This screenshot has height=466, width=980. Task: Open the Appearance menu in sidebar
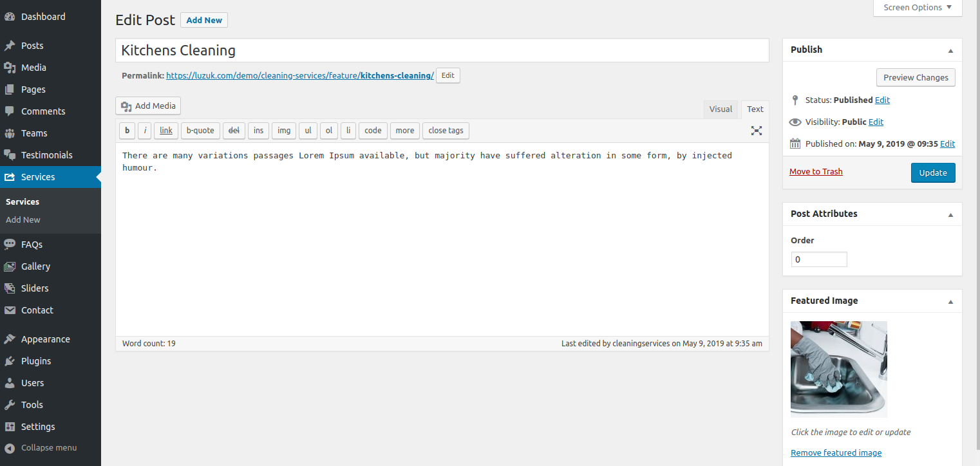pyautogui.click(x=45, y=339)
